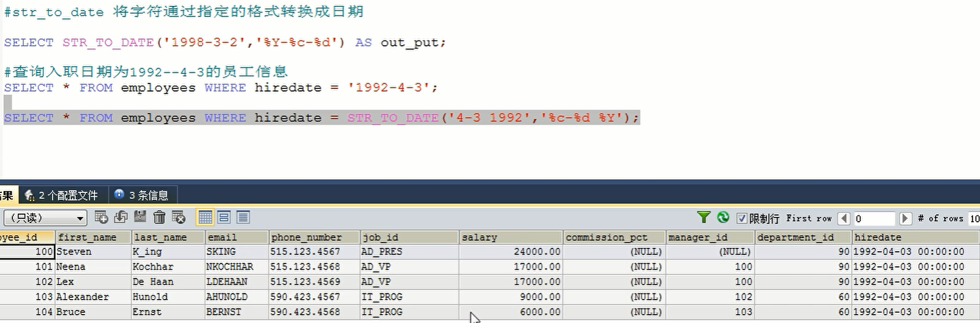
Task: Switch to form view icon
Action: point(223,218)
